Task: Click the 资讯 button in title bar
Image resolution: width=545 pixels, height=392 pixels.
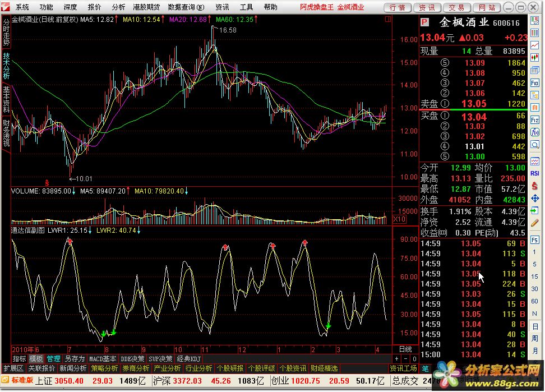Action: coord(427,8)
